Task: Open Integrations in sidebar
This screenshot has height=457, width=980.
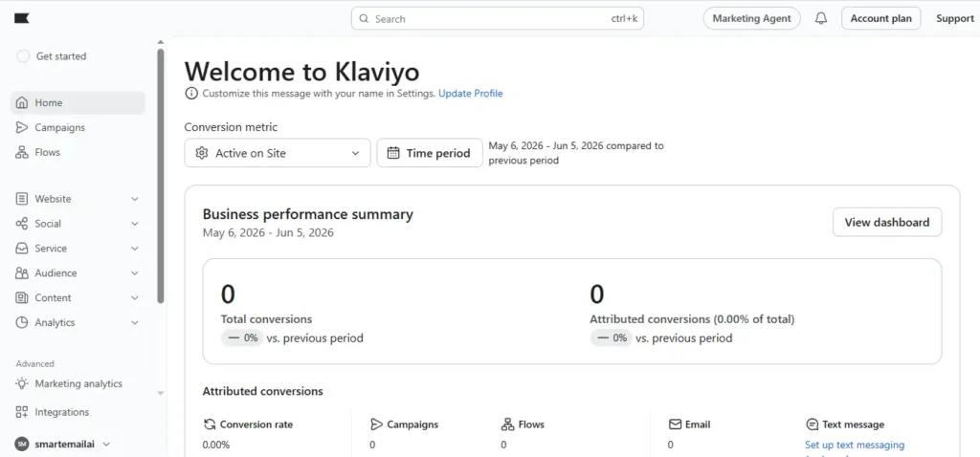Action: tap(78, 412)
